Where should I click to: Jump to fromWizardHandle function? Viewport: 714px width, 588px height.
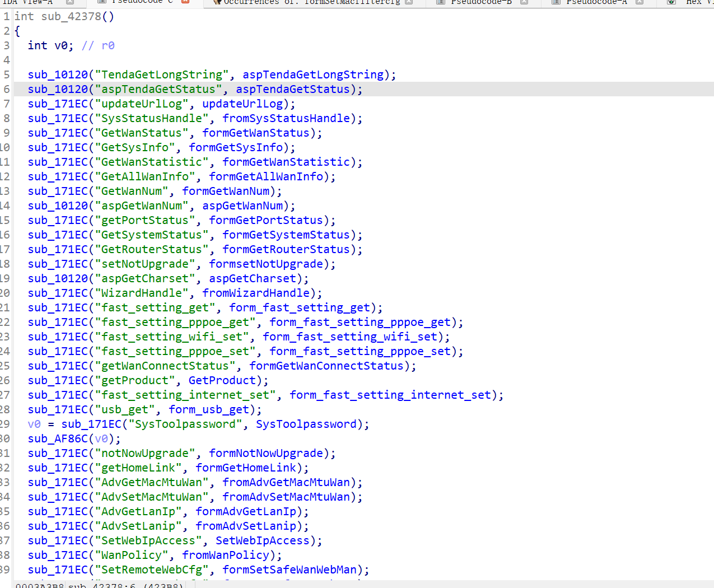pos(256,293)
